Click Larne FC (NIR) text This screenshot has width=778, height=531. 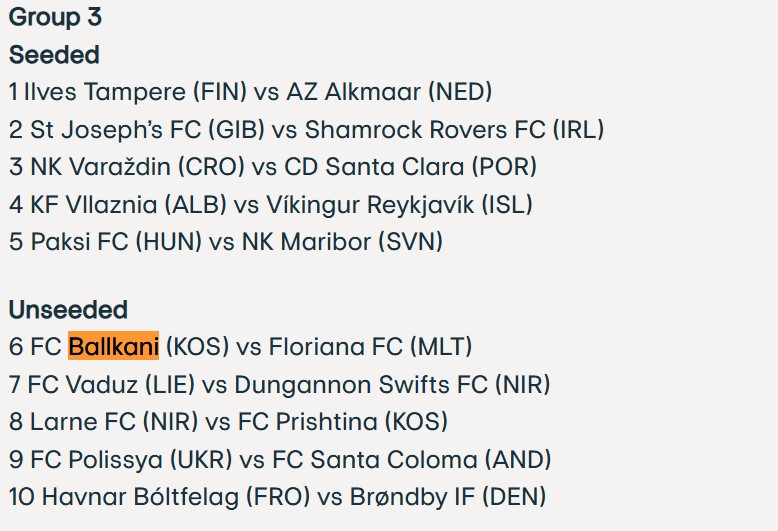pos(114,422)
